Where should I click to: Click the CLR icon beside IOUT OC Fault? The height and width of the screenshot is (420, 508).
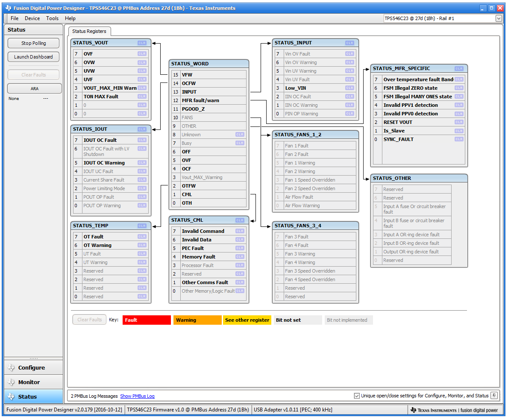141,140
